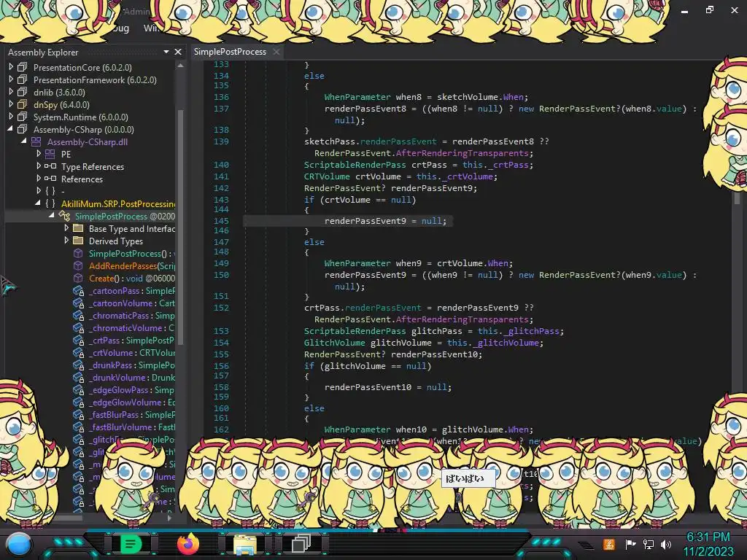Screen dimensions: 747x560
Task: Select the _fastBlurVolume field in tree
Action: (132, 427)
